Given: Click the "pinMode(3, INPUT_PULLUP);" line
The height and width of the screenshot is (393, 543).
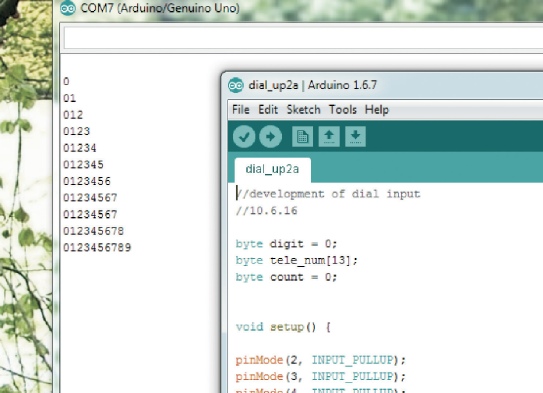Looking at the screenshot, I should click(321, 377).
